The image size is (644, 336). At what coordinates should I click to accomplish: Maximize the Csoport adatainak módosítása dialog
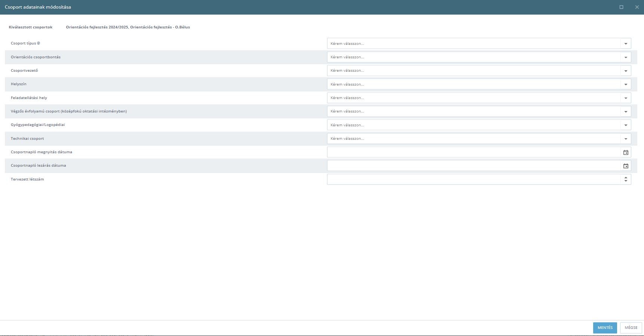coord(621,7)
